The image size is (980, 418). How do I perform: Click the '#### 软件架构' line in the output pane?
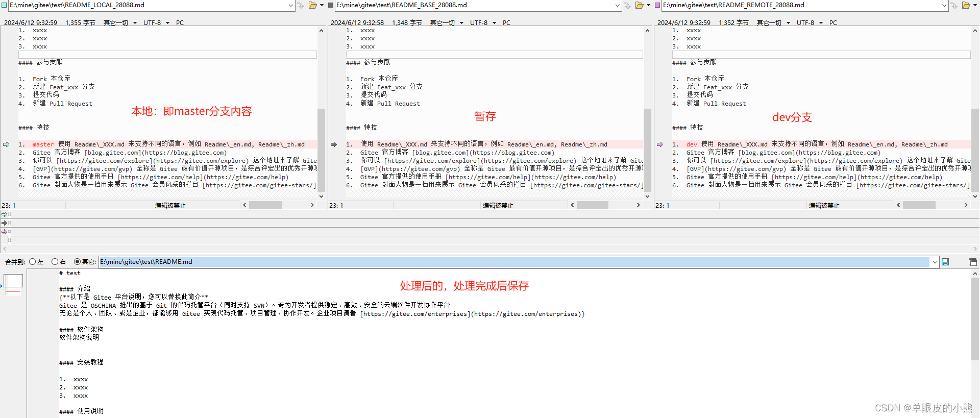(x=81, y=330)
